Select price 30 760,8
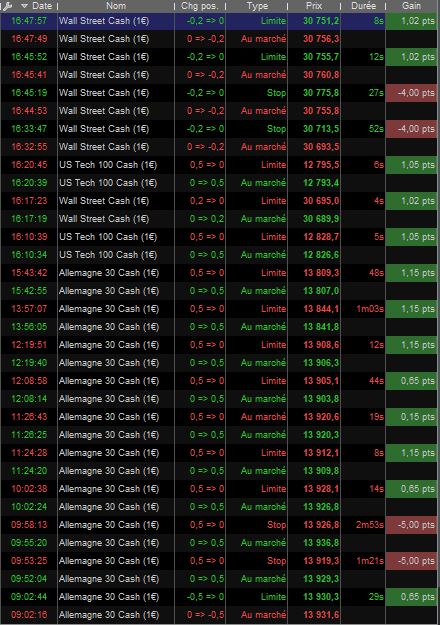The width and height of the screenshot is (440, 625). click(x=321, y=75)
